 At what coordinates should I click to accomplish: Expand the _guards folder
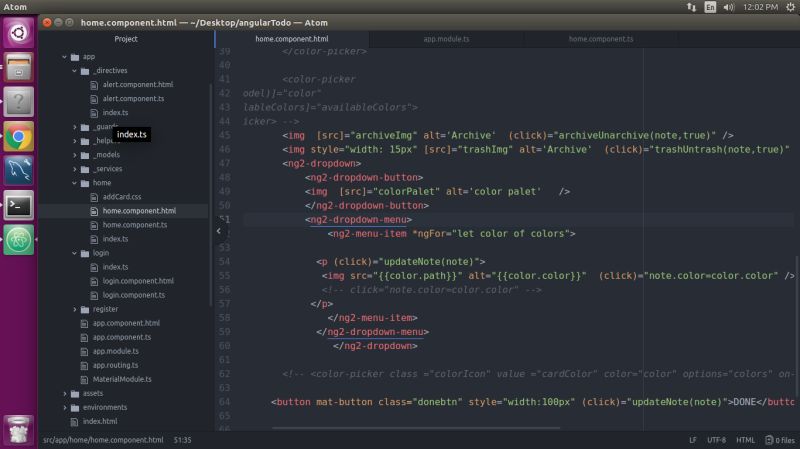[x=74, y=127]
